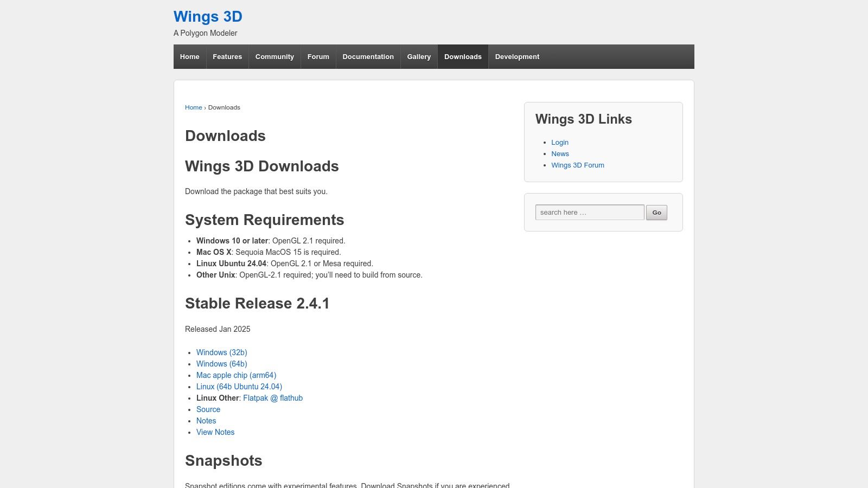Open Home from the breadcrumb trail
Image resolution: width=868 pixels, height=488 pixels.
coord(194,107)
